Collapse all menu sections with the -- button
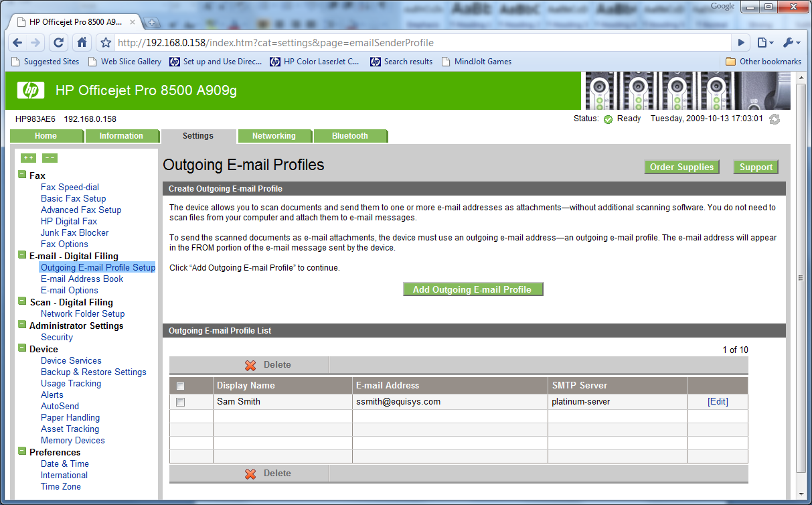Image resolution: width=812 pixels, height=505 pixels. (50, 158)
